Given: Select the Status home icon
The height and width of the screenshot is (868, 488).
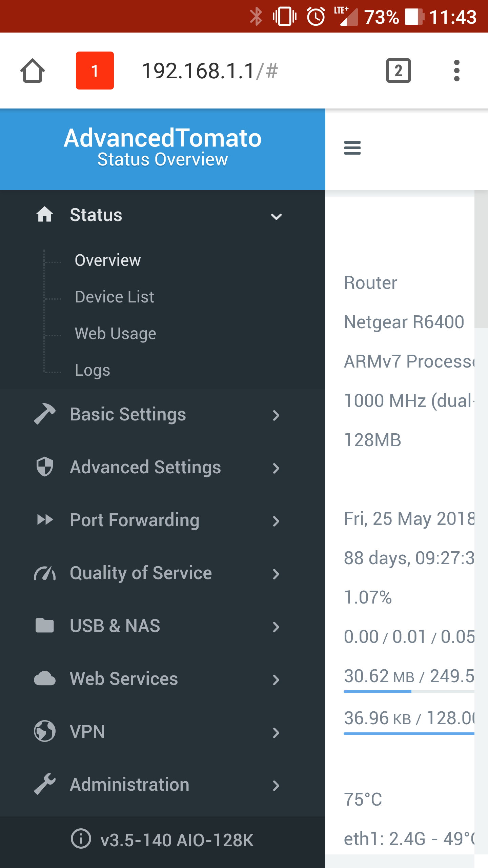Looking at the screenshot, I should 45,214.
